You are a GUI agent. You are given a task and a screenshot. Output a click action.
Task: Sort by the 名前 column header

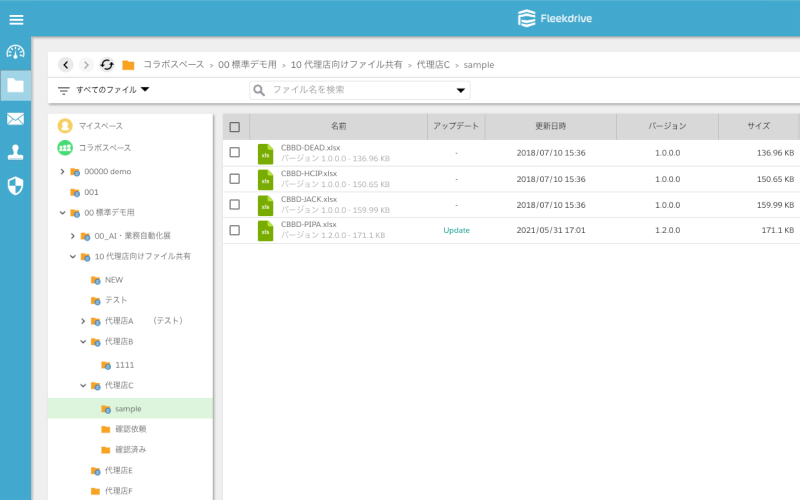point(338,127)
